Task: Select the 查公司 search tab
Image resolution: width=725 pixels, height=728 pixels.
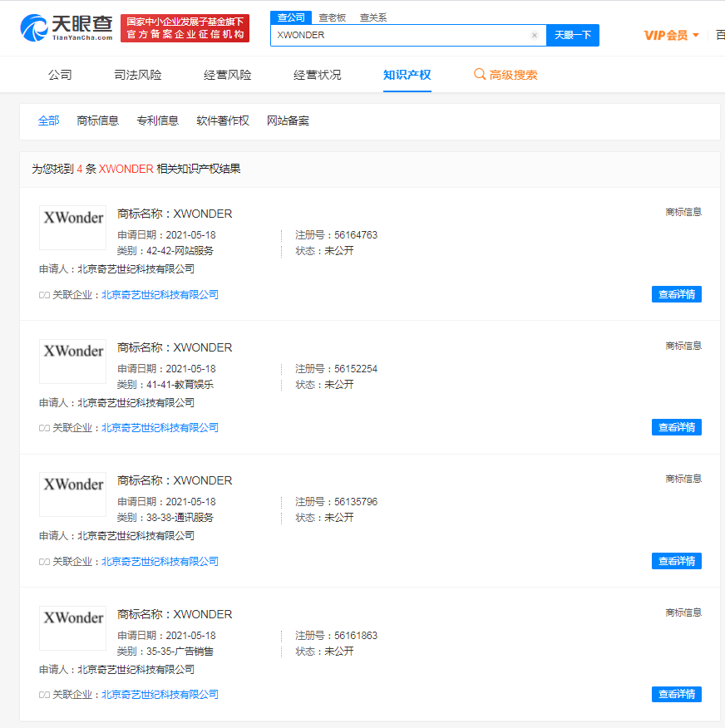Action: click(x=291, y=17)
